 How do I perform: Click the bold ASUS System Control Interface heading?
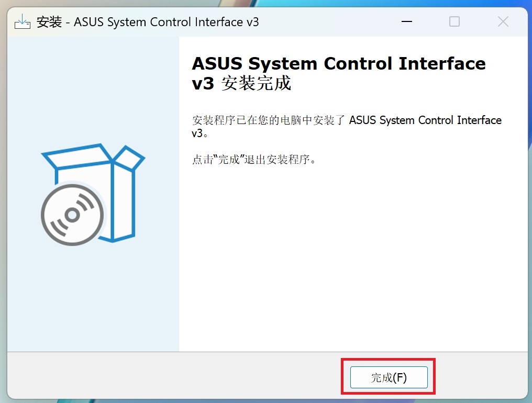tap(339, 63)
